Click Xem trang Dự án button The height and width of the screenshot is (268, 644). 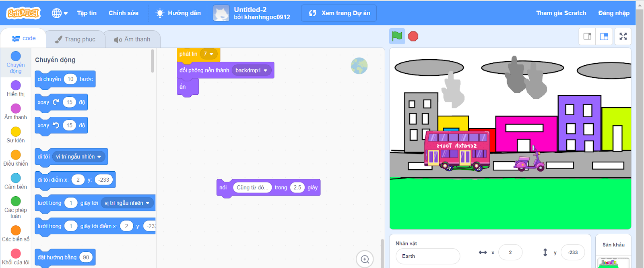pos(339,13)
